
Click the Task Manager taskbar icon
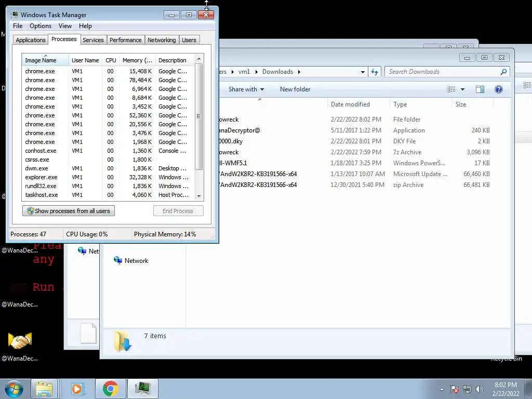(142, 389)
